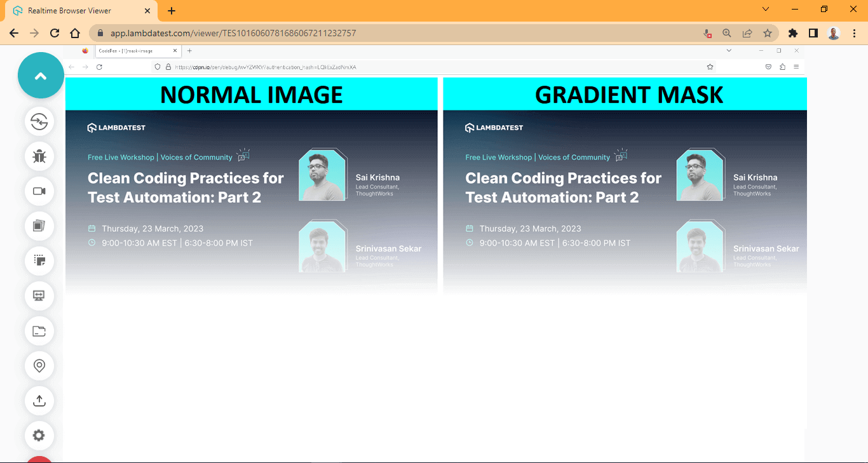Select the Realtime Browser Viewer tab
The image size is (868, 463).
tap(81, 11)
